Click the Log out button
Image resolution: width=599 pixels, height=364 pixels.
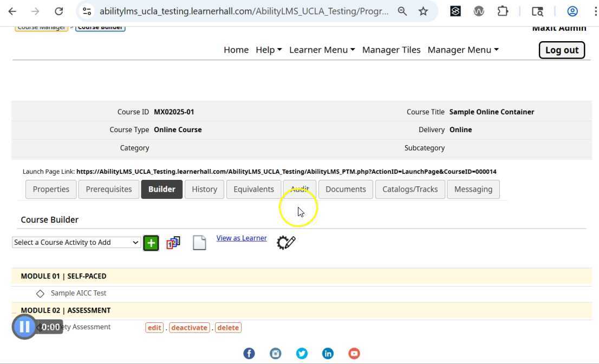562,50
